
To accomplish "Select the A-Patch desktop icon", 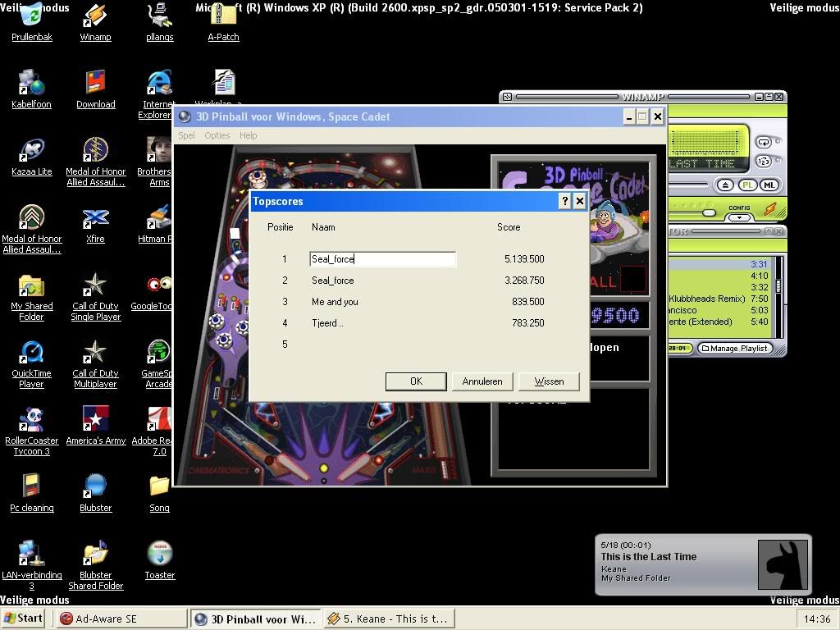I will [223, 16].
